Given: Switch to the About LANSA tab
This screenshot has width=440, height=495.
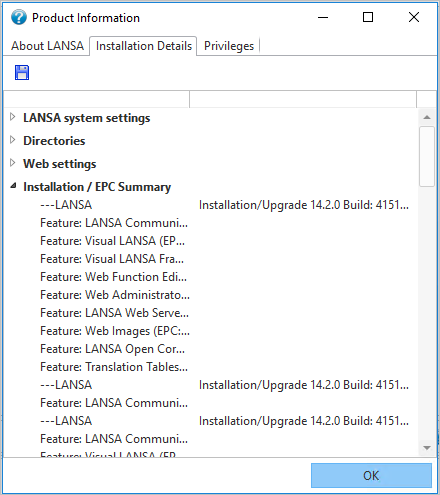Looking at the screenshot, I should (x=47, y=46).
